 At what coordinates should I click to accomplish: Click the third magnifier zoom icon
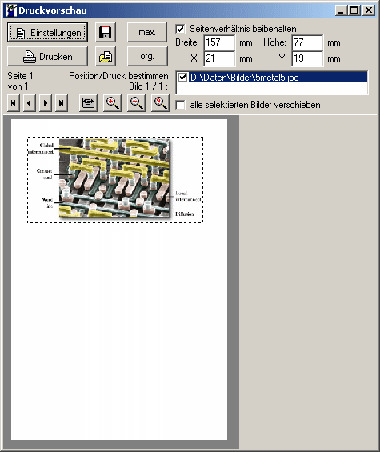(160, 103)
